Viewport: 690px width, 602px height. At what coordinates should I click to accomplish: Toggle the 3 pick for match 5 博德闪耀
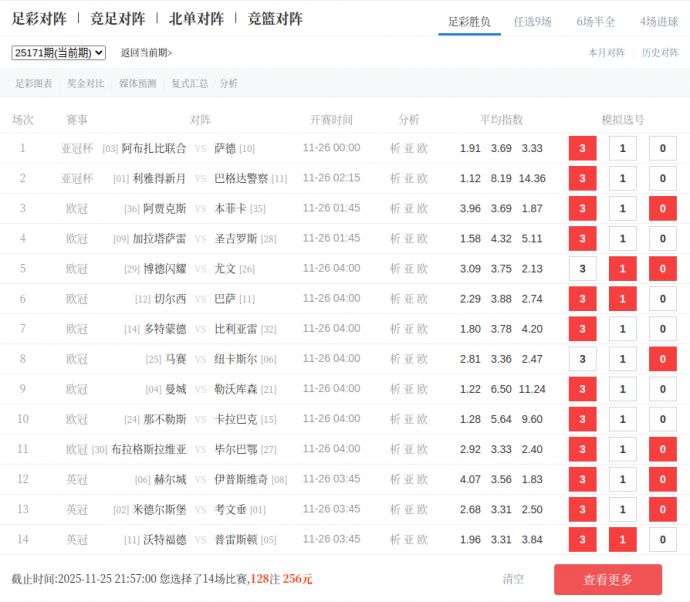[x=582, y=269]
